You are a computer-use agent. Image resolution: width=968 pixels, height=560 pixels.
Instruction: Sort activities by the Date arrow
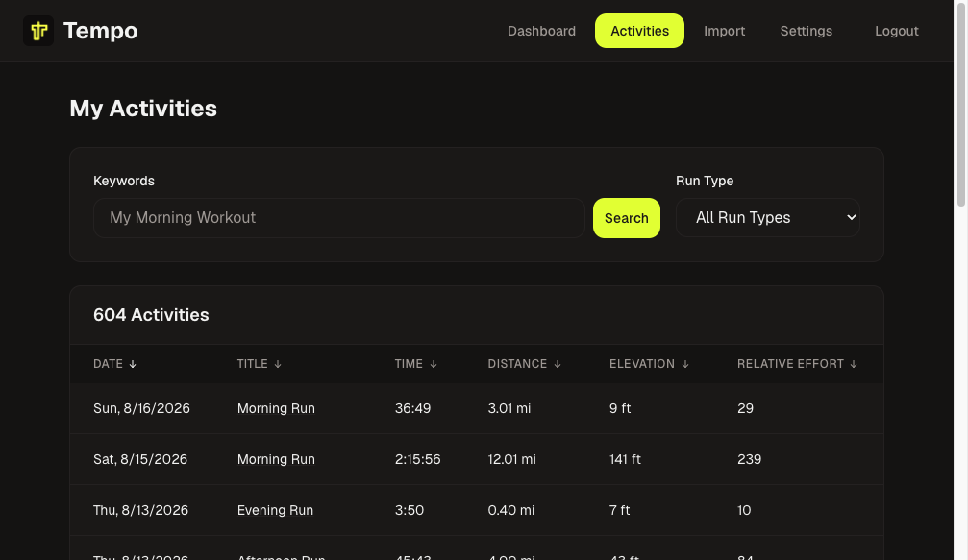[132, 364]
